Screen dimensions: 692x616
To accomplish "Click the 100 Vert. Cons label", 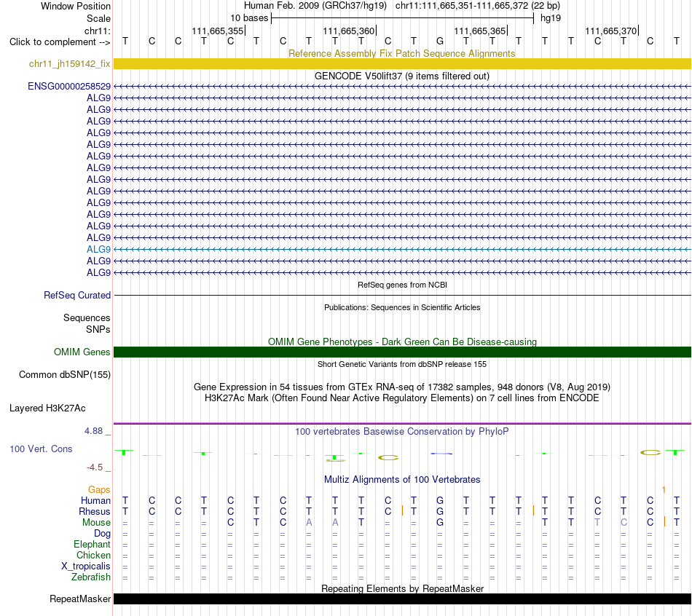I will pyautogui.click(x=41, y=449).
